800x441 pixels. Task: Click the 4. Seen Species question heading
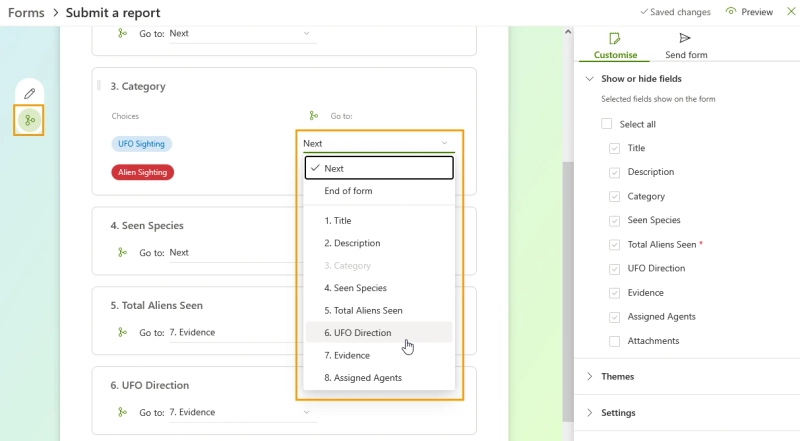pyautogui.click(x=147, y=225)
